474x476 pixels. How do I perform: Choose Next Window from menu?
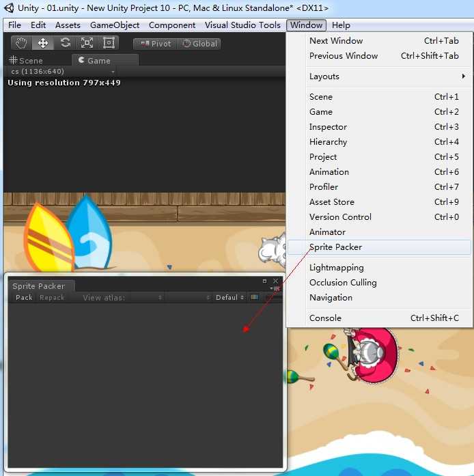[x=379, y=41]
